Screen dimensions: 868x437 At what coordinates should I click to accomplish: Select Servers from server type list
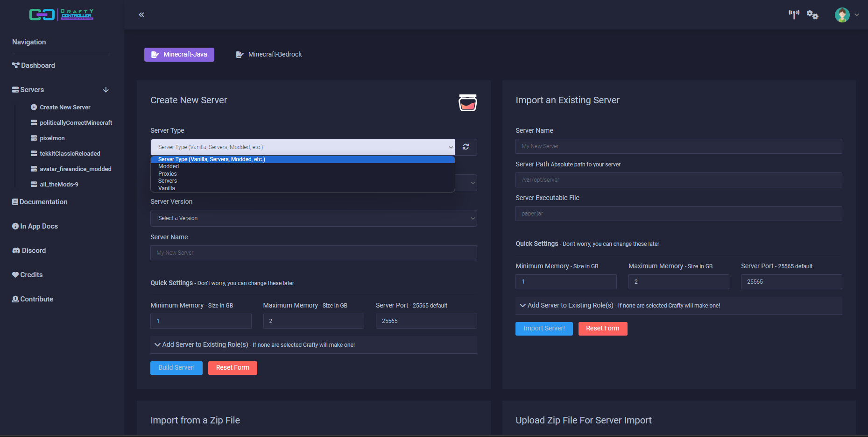[303, 181]
